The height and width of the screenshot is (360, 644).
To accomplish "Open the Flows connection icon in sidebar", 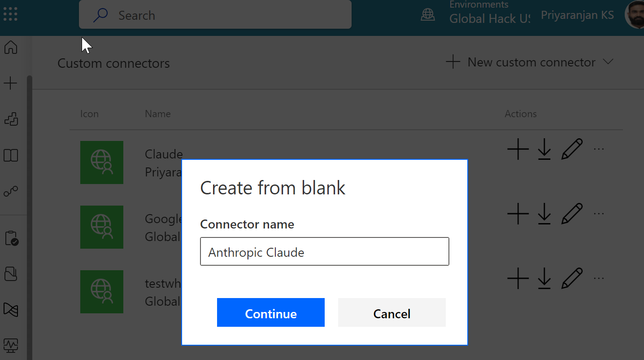I will pyautogui.click(x=10, y=191).
